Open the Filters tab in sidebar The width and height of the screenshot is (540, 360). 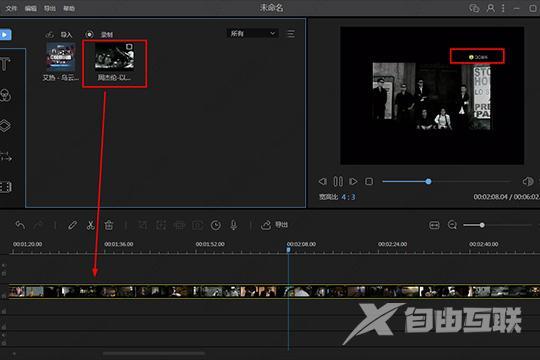coord(6,95)
